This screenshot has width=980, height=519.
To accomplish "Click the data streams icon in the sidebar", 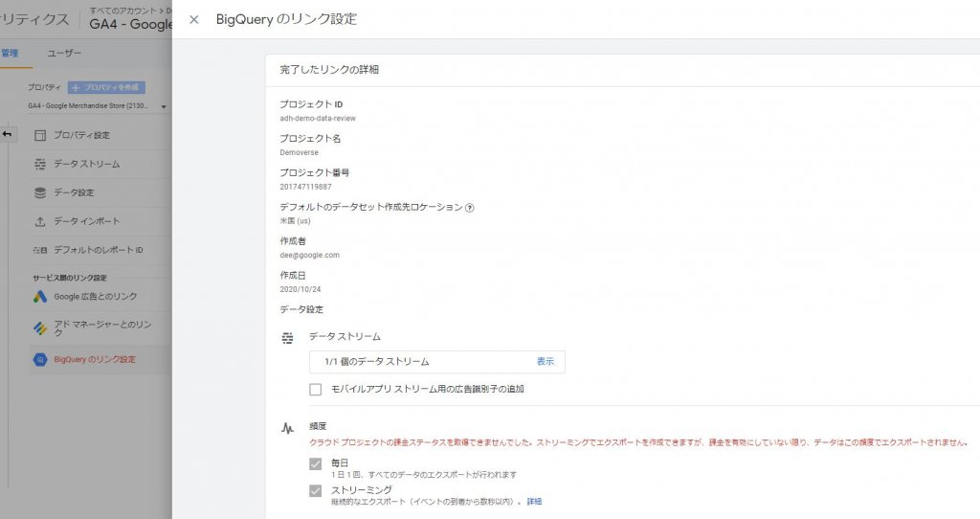I will tap(40, 164).
